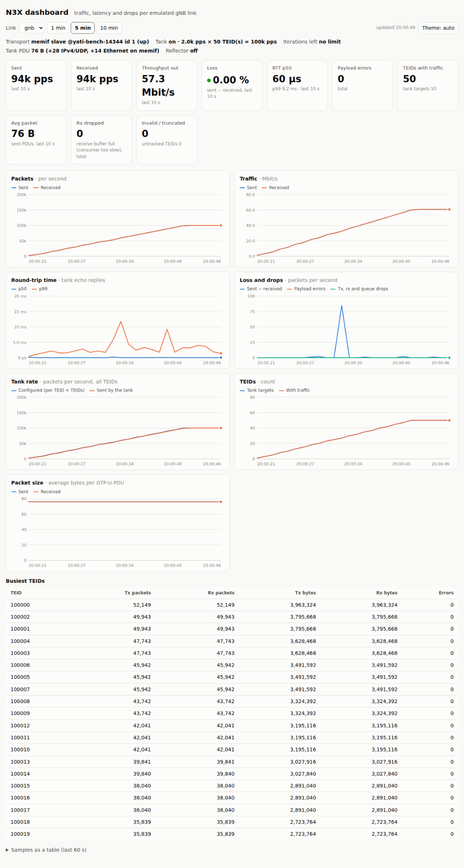This screenshot has width=464, height=868.
Task: Click Iterations left no limit text
Action: [312, 42]
